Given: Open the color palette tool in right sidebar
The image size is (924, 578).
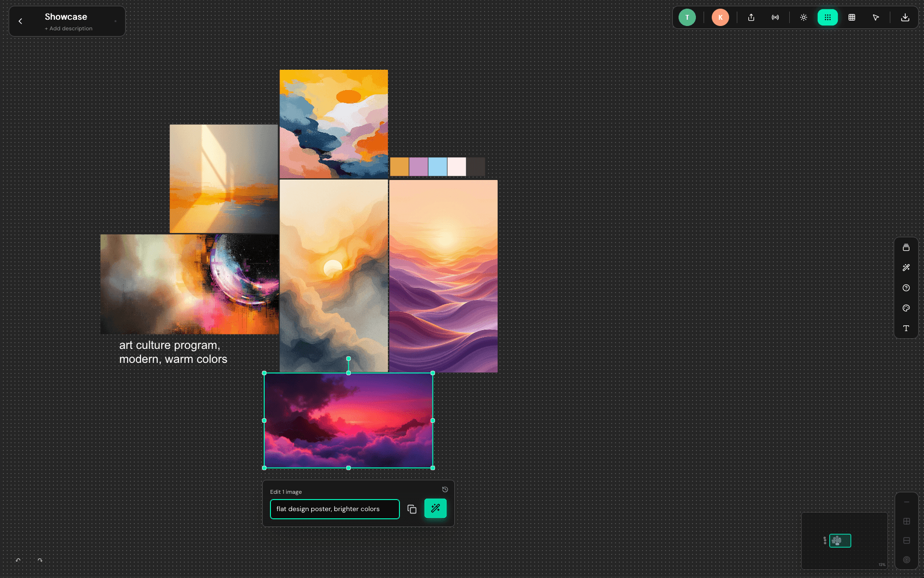Looking at the screenshot, I should [906, 308].
